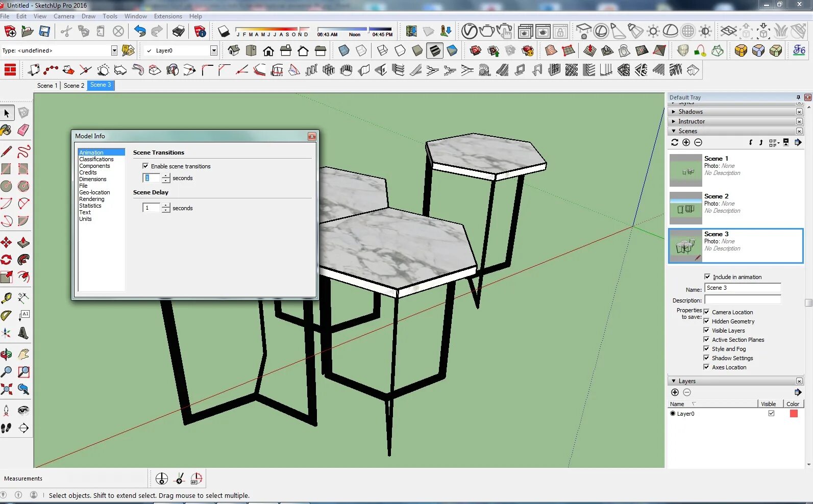Select Units in Model Info list
This screenshot has height=504, width=813.
click(85, 219)
